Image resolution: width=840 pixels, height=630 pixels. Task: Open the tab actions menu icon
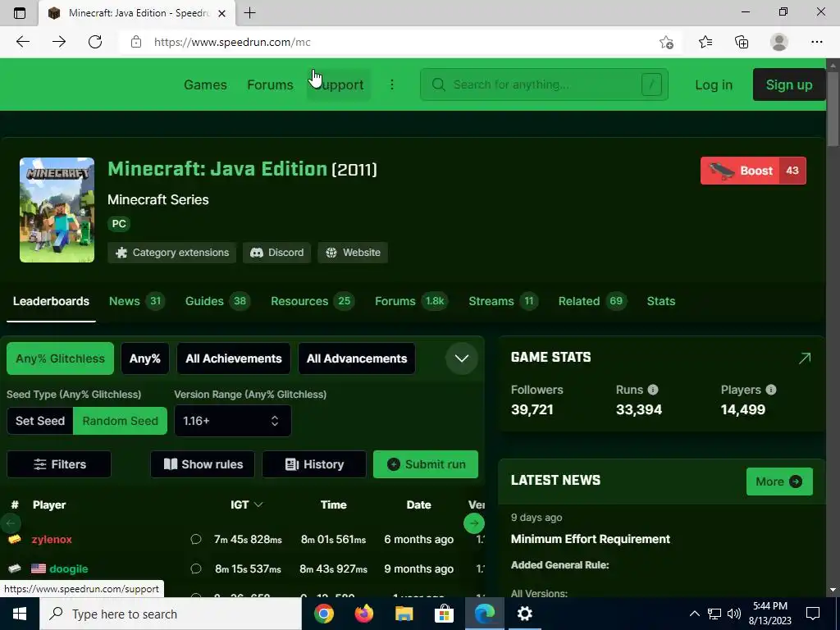[20, 13]
